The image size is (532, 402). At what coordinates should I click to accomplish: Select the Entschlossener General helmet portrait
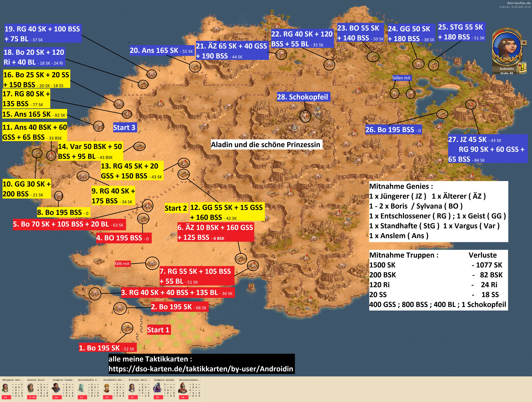183,388
